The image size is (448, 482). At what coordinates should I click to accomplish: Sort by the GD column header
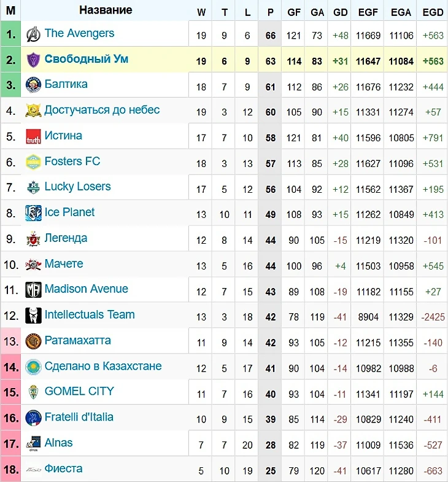click(340, 11)
